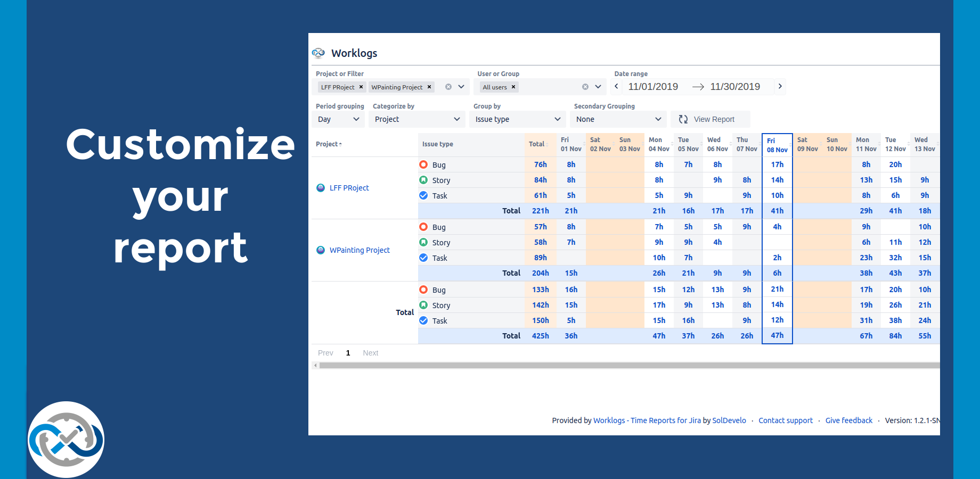Click Bug icon in LFF PRoject
This screenshot has width=980, height=479.
423,164
